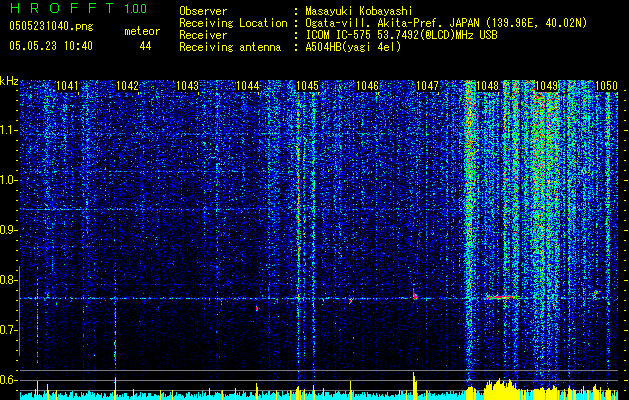
Task: Click the kHz axis unit label
Action: pos(9,81)
